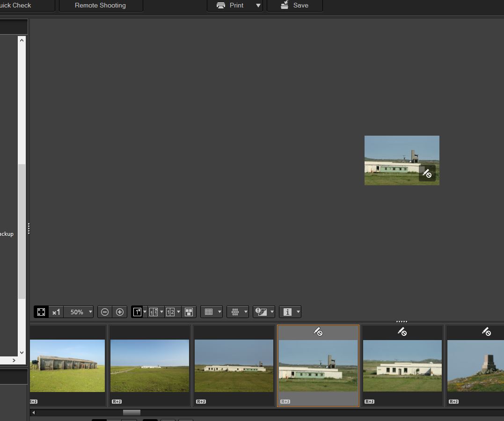Select the stone barn thumbnail in filmstrip
Screen dimensions: 504x421
pos(67,366)
